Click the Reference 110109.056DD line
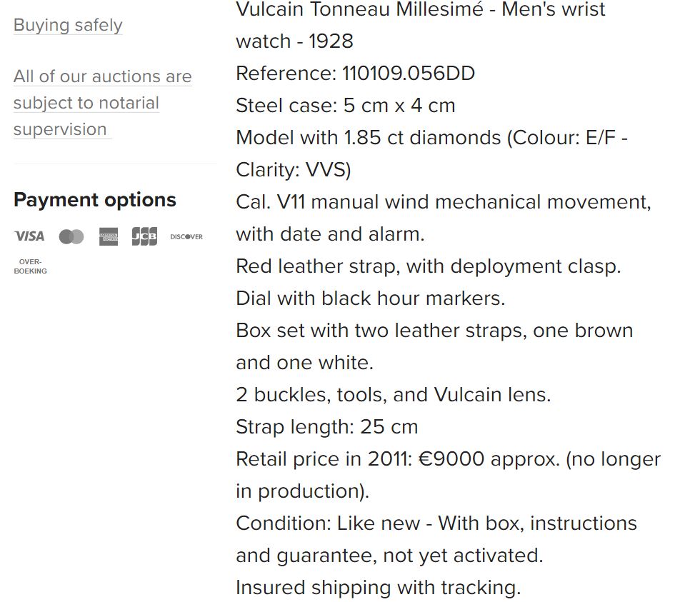 pyautogui.click(x=355, y=74)
